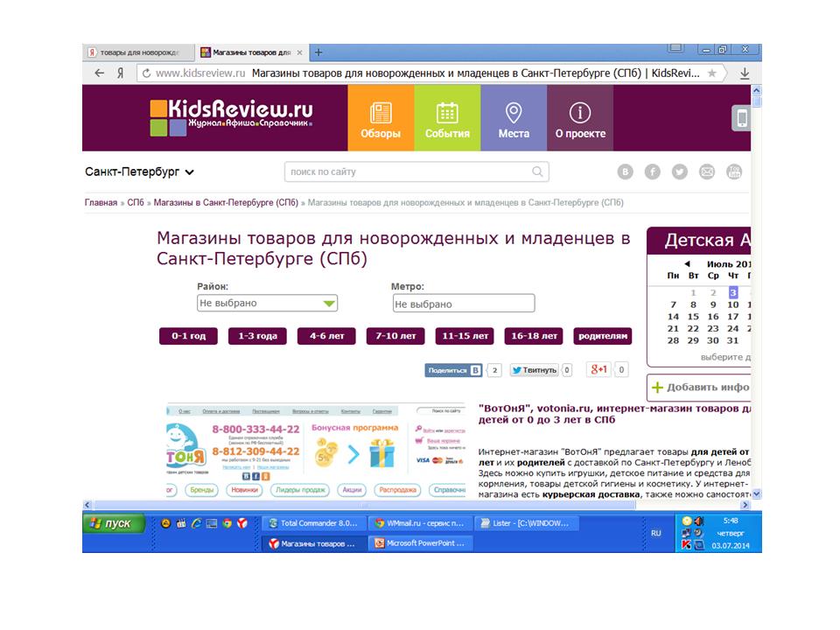Launch Chrome from quick launch
The image size is (840, 630).
coord(227,523)
